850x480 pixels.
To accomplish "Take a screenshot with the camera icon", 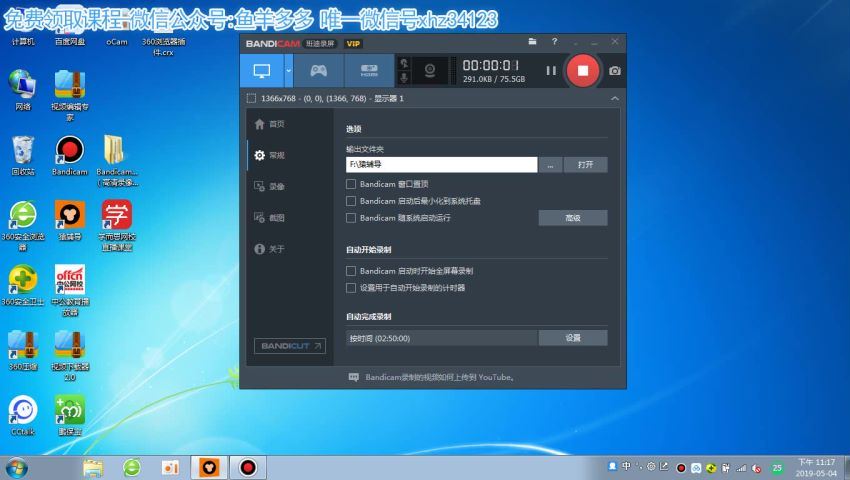I will (615, 71).
